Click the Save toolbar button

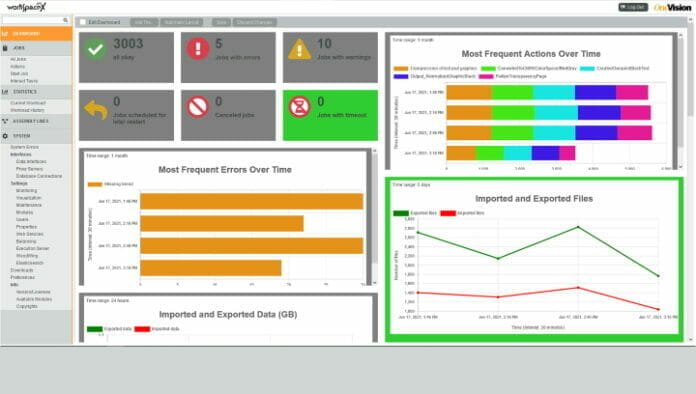click(221, 22)
